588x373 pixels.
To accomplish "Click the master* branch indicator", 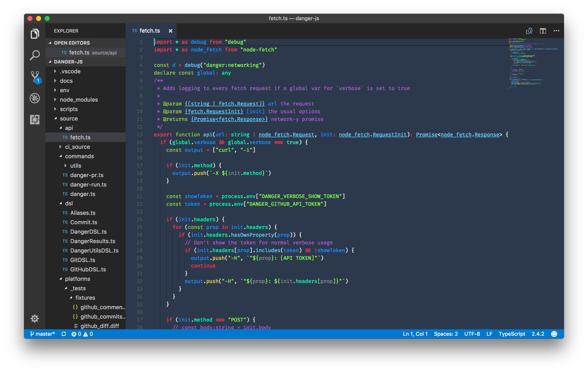I will click(x=45, y=334).
